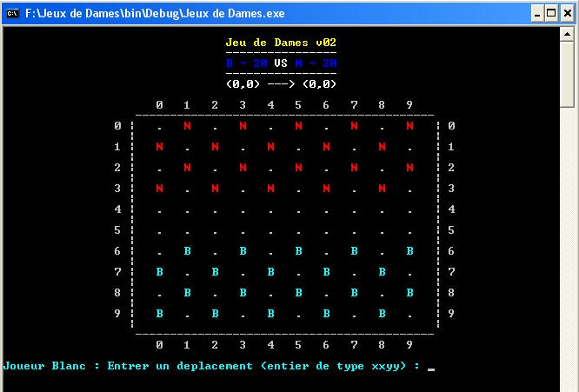
Task: Click the window title bar text
Action: 155,14
